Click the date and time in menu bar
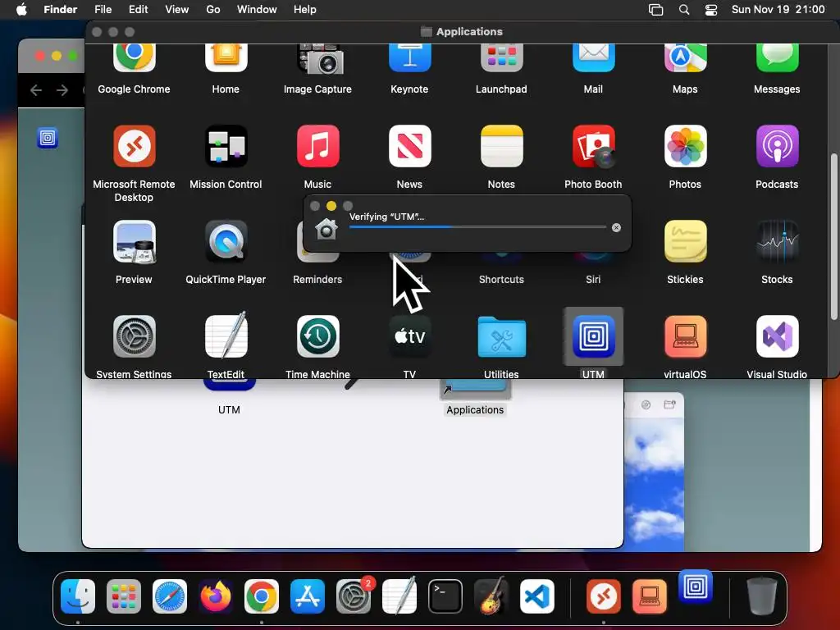Image resolution: width=840 pixels, height=630 pixels. point(778,10)
